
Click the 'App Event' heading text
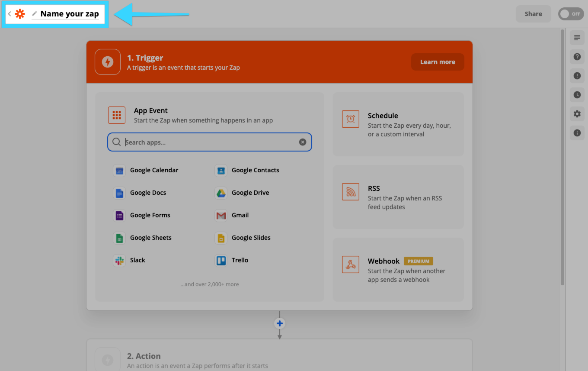click(151, 111)
